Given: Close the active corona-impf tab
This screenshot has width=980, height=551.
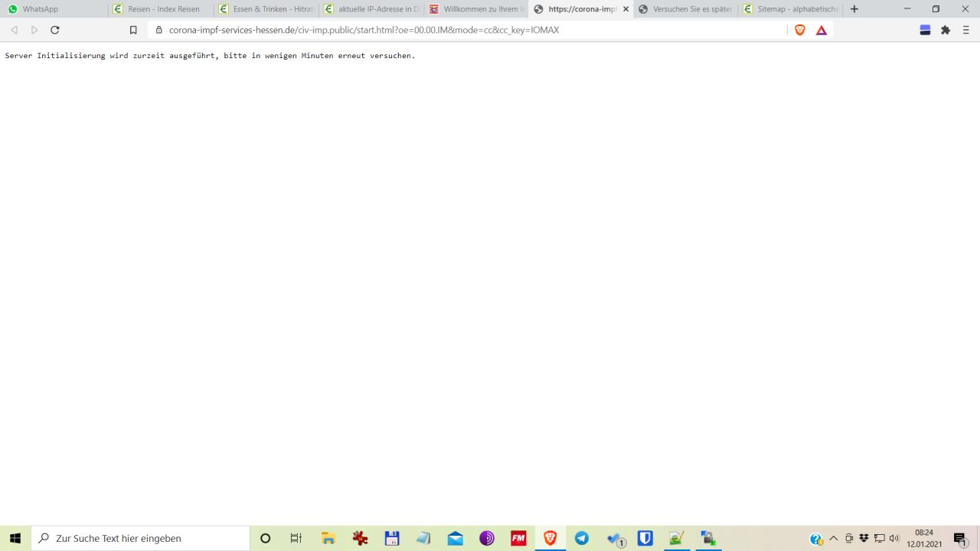Looking at the screenshot, I should point(626,9).
